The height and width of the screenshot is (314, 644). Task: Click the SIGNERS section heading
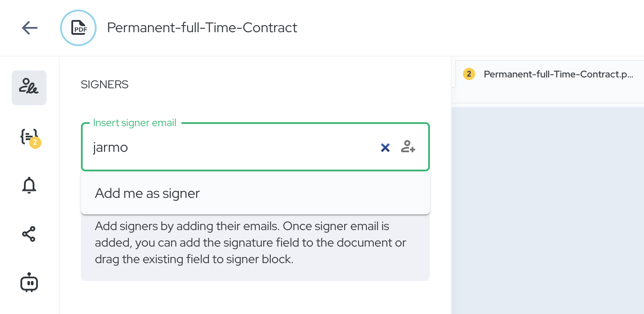click(x=104, y=85)
